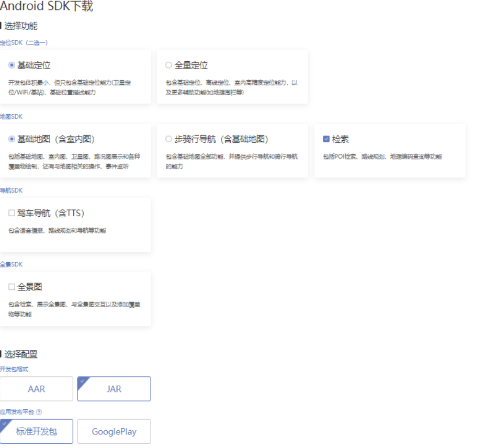This screenshot has height=448, width=486.
Task: Click the 全景图 feature card
Action: 76,298
